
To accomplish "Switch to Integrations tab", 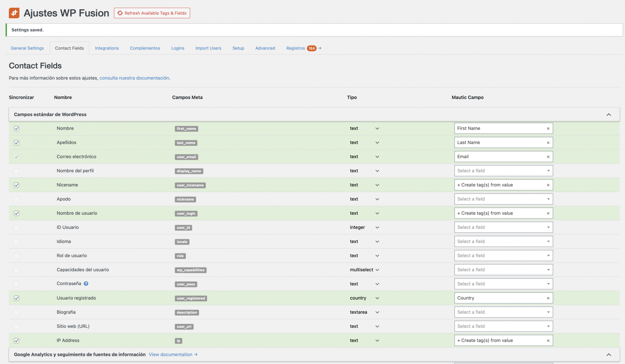I will [107, 48].
